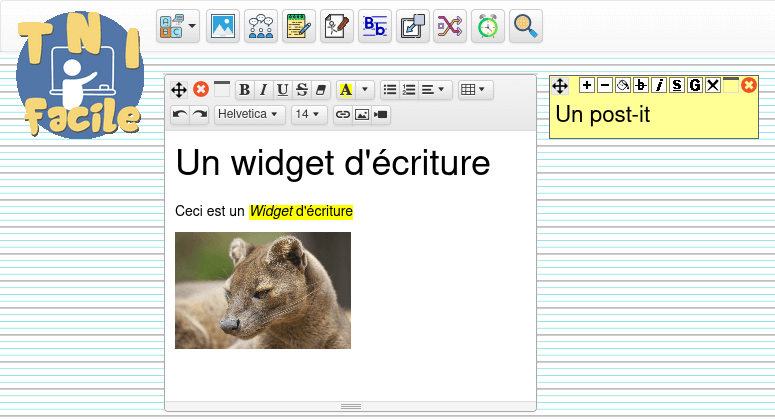Change post-it color with paint bucket

click(x=623, y=85)
